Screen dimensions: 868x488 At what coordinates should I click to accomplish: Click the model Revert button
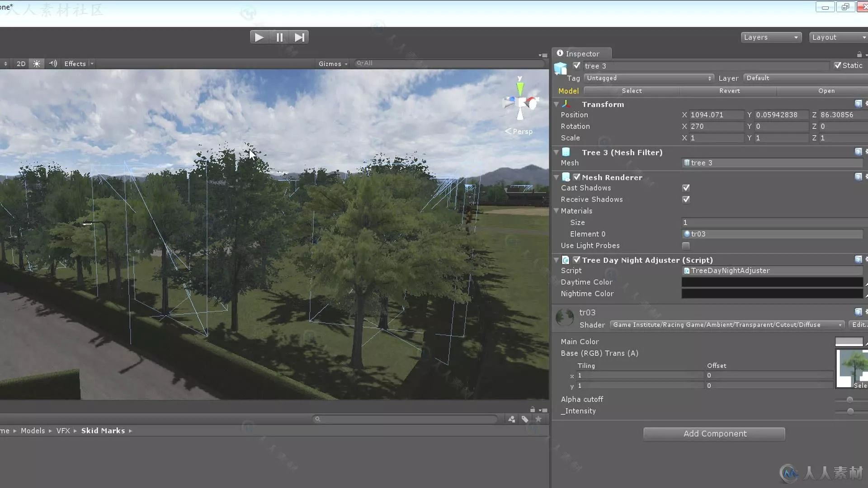coord(729,91)
